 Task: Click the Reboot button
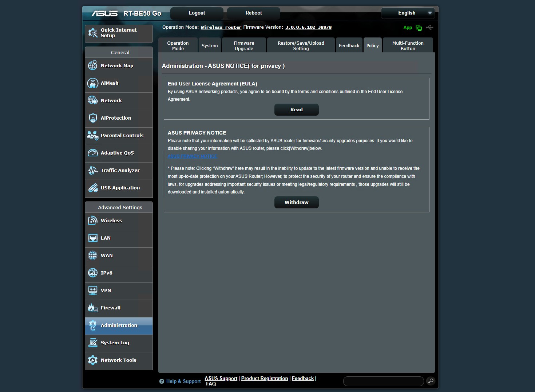(x=254, y=13)
